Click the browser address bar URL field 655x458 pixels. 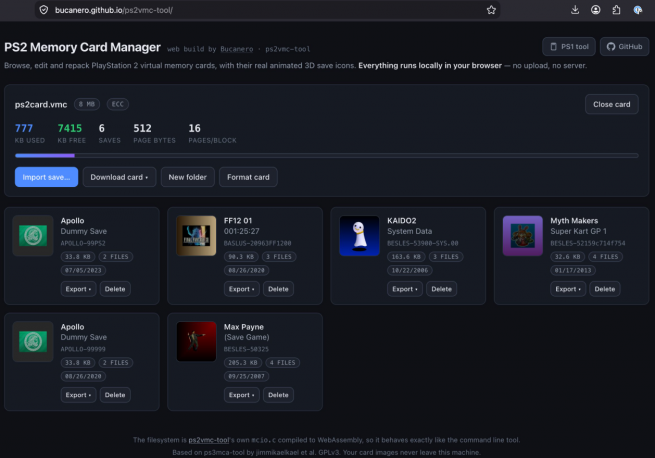[267, 10]
